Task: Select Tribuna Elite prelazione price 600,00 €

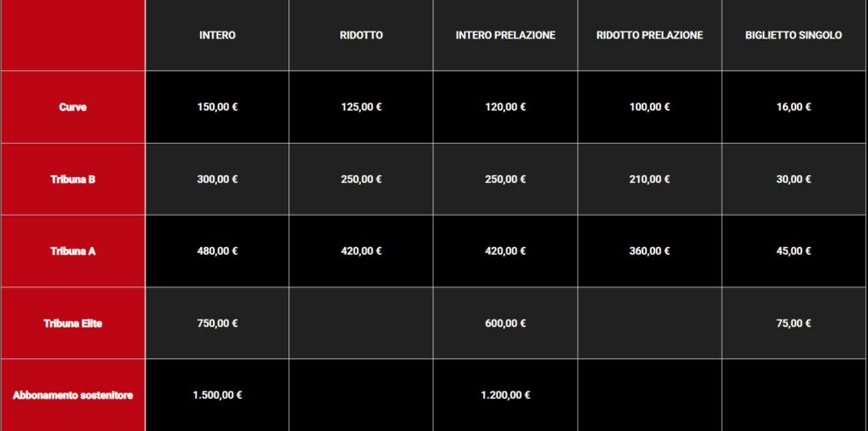Action: pos(505,323)
